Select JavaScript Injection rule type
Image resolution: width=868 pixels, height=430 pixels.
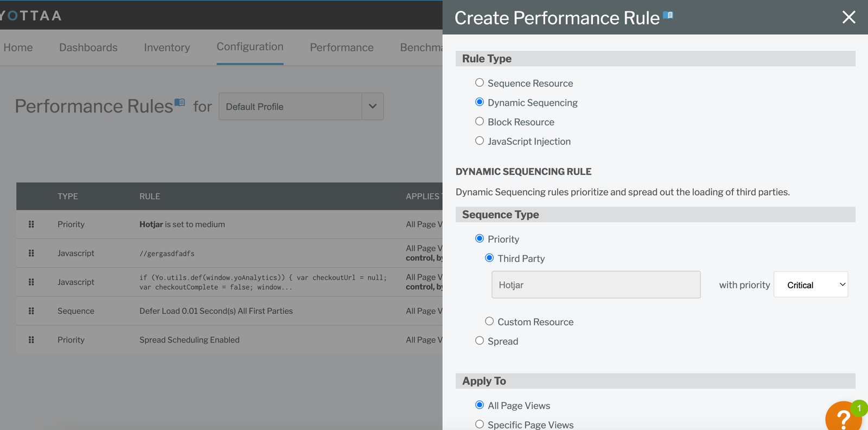coord(480,141)
